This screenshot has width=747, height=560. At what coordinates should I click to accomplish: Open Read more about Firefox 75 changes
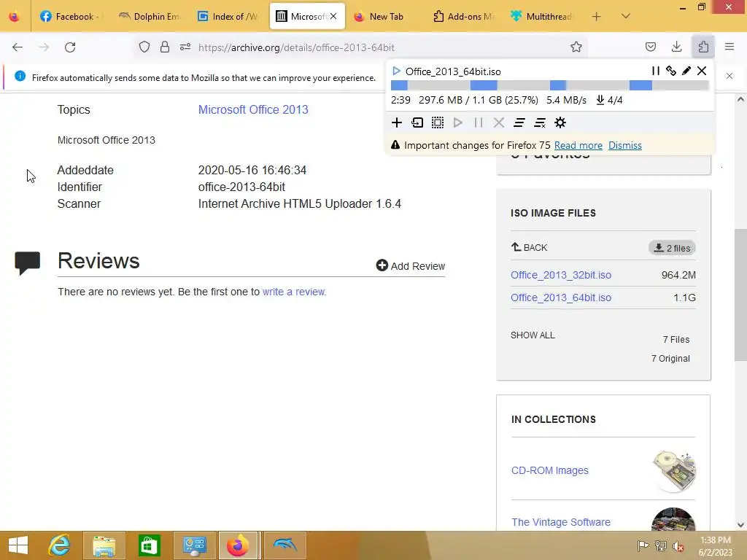coord(578,145)
